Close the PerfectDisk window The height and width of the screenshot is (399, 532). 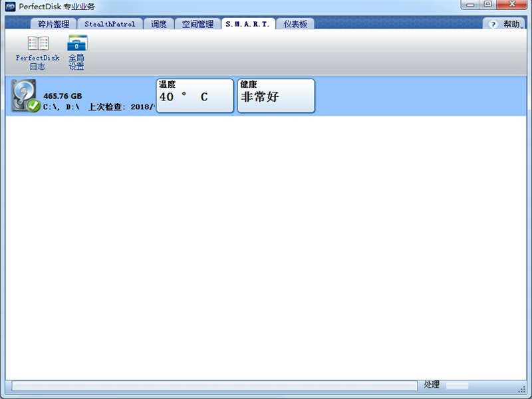[x=512, y=4]
